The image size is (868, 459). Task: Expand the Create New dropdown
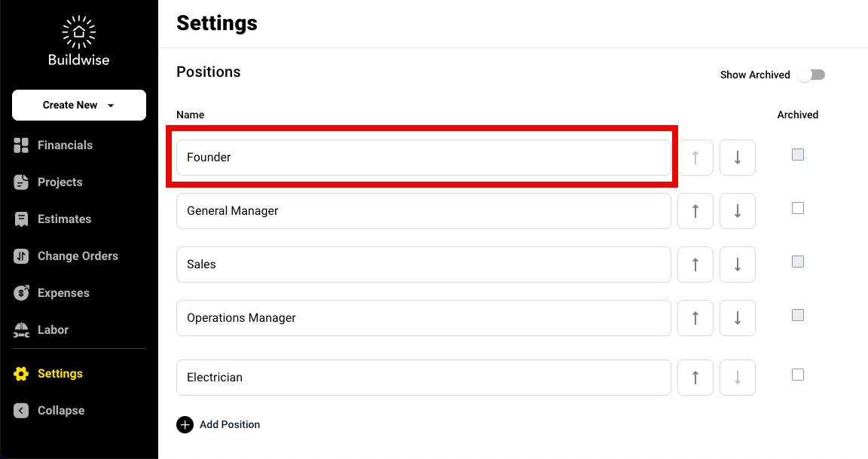(x=79, y=106)
